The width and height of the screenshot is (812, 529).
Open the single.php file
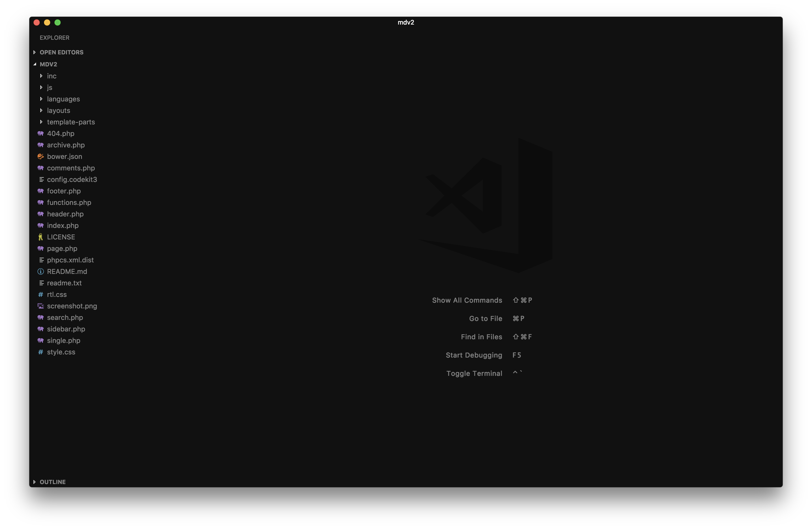[x=64, y=341]
